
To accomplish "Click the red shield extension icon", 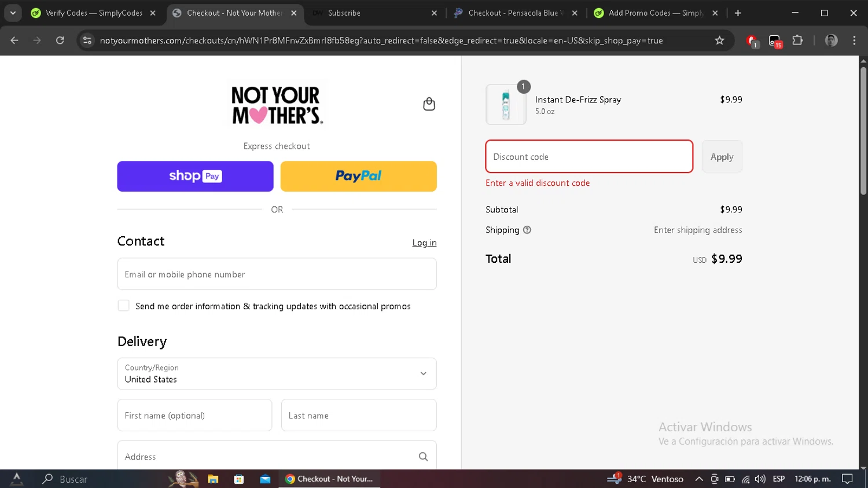I will 752,41.
